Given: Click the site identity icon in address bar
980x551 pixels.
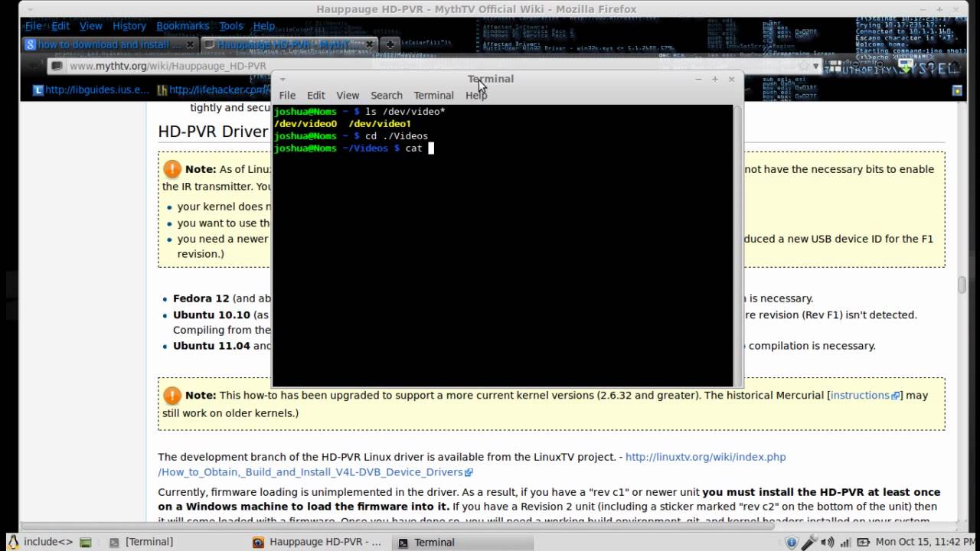Looking at the screenshot, I should [x=57, y=67].
